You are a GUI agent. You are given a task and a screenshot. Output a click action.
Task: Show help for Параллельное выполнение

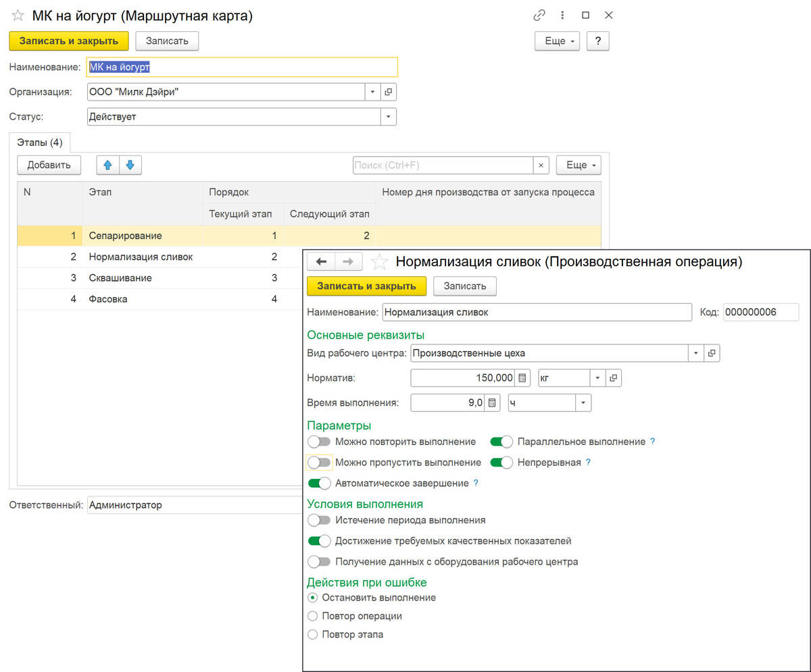click(x=652, y=442)
